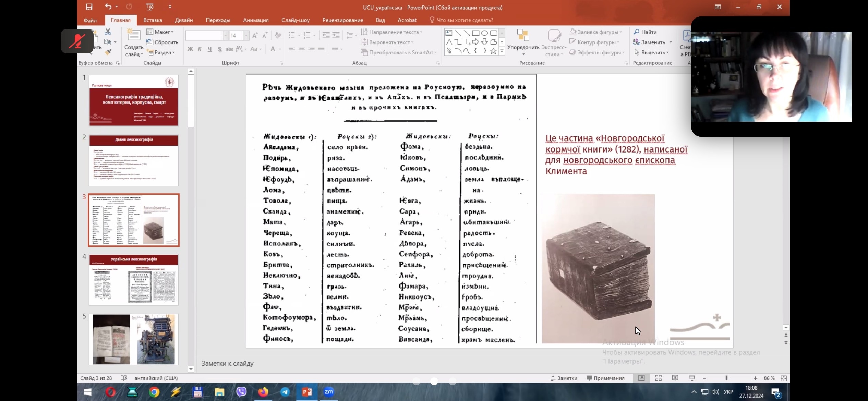Switch to the Переходы tab
868x401 pixels.
(x=218, y=20)
